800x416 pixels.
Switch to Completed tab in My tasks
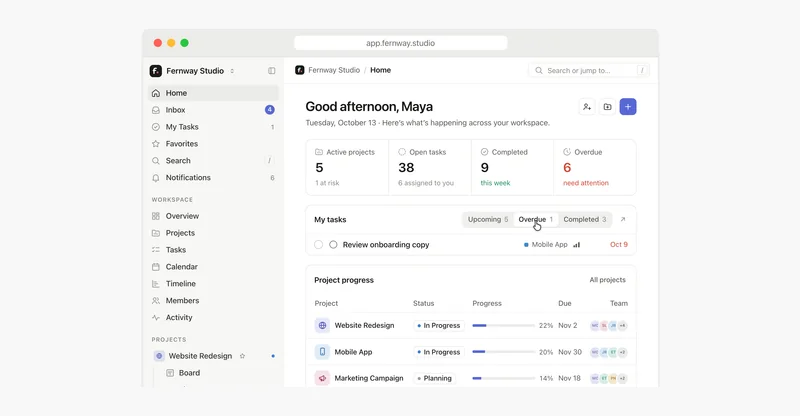click(x=585, y=219)
